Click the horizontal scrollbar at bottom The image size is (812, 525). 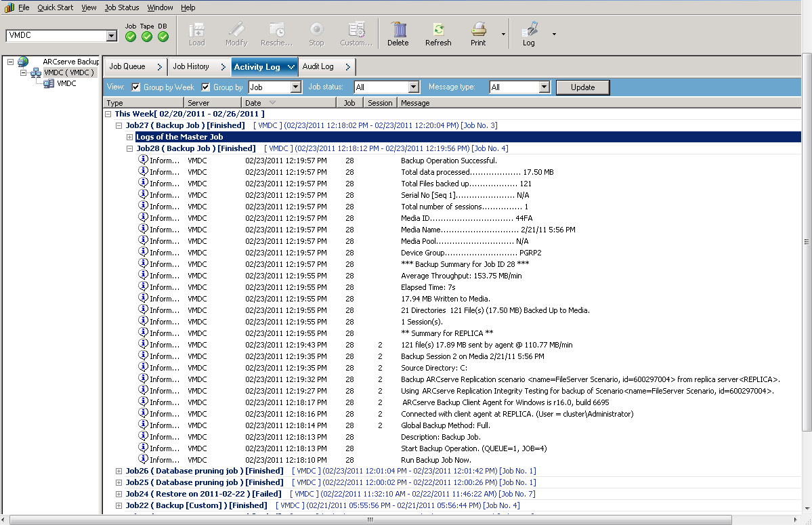click(370, 520)
